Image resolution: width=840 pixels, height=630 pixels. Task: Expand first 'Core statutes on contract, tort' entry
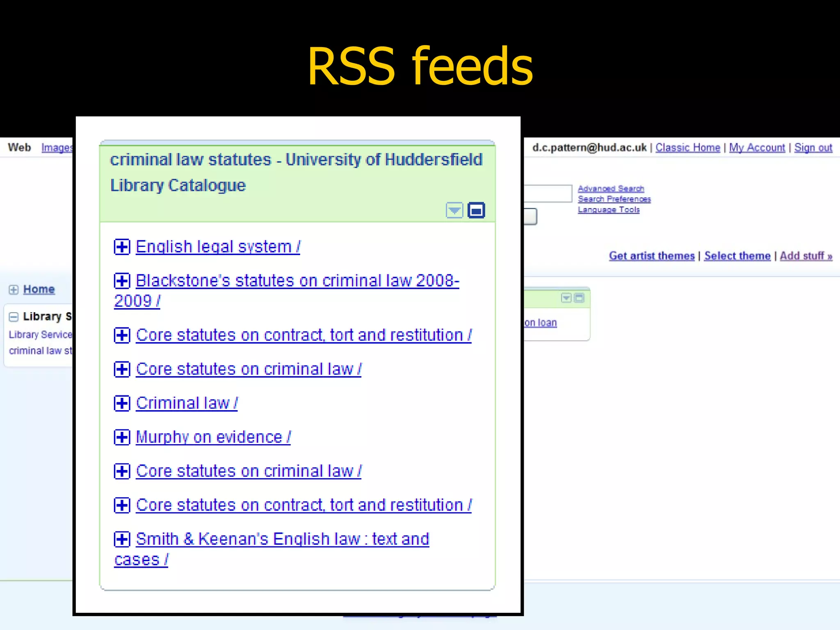click(x=122, y=336)
